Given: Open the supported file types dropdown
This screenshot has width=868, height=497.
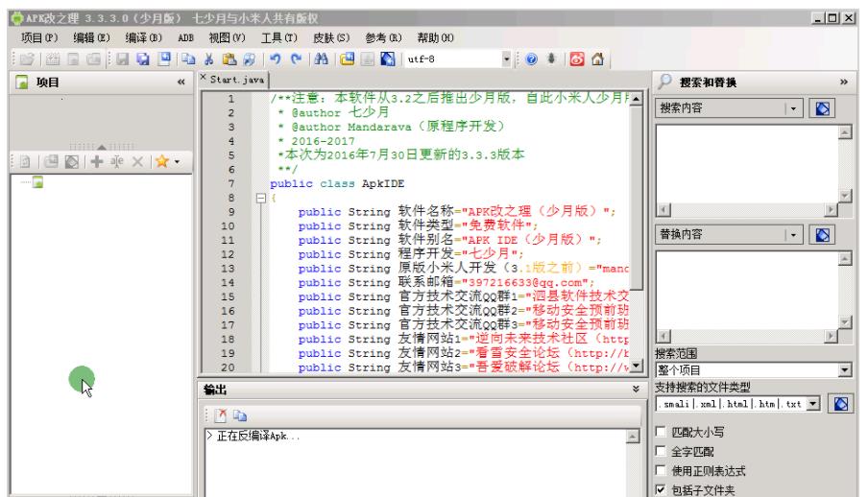Looking at the screenshot, I should point(812,404).
